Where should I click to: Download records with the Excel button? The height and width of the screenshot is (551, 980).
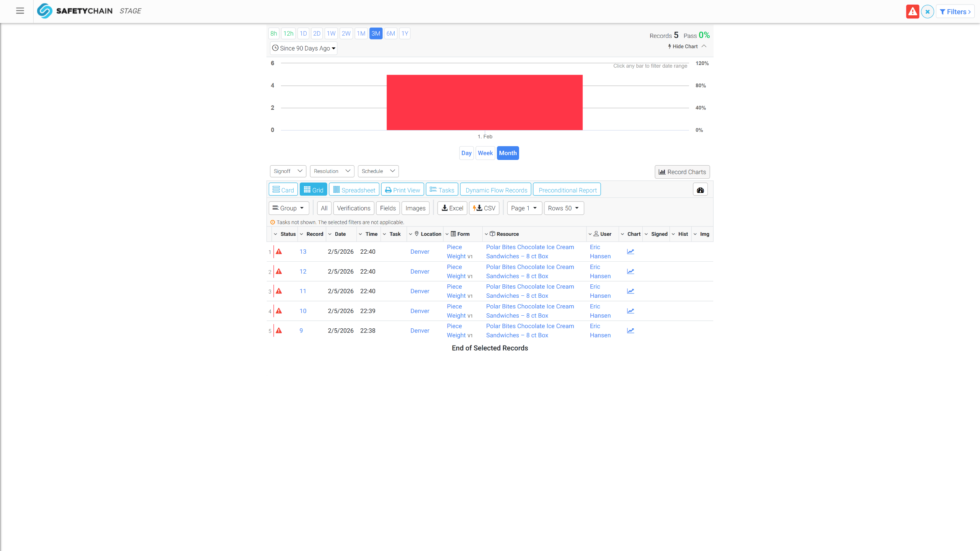click(x=452, y=208)
